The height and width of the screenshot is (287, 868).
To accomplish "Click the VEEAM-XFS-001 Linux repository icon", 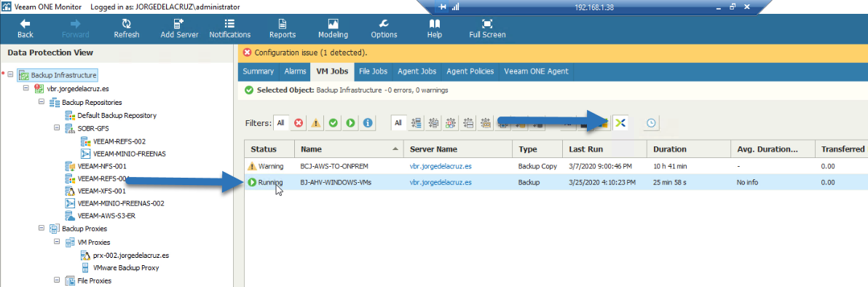I will tap(70, 191).
